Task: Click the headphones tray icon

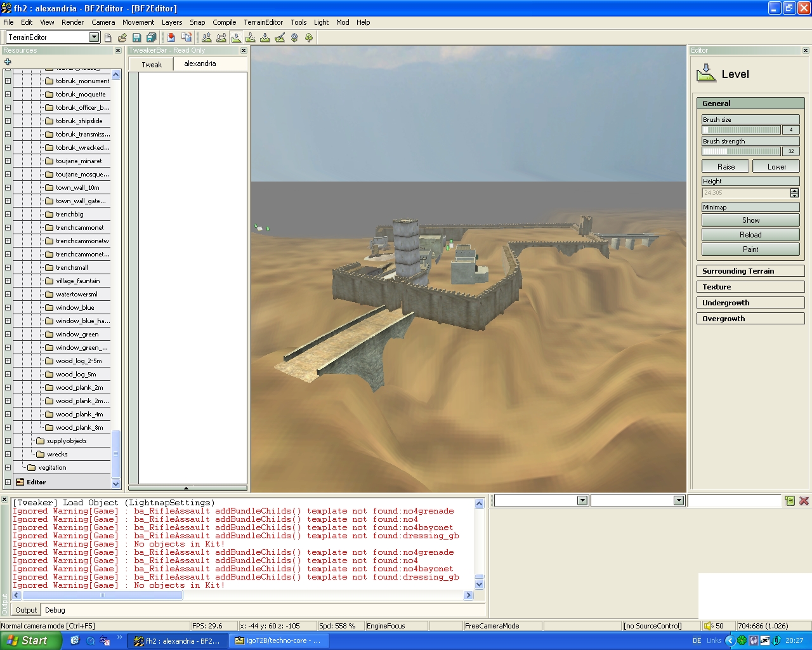Action: 753,640
